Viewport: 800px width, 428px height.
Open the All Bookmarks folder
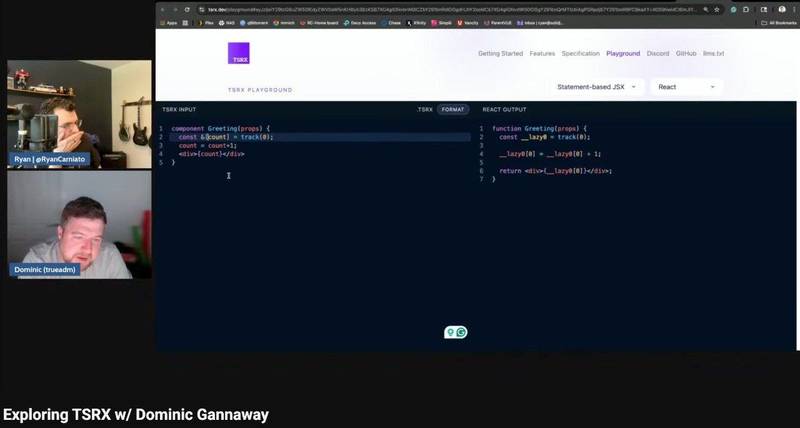pos(779,23)
